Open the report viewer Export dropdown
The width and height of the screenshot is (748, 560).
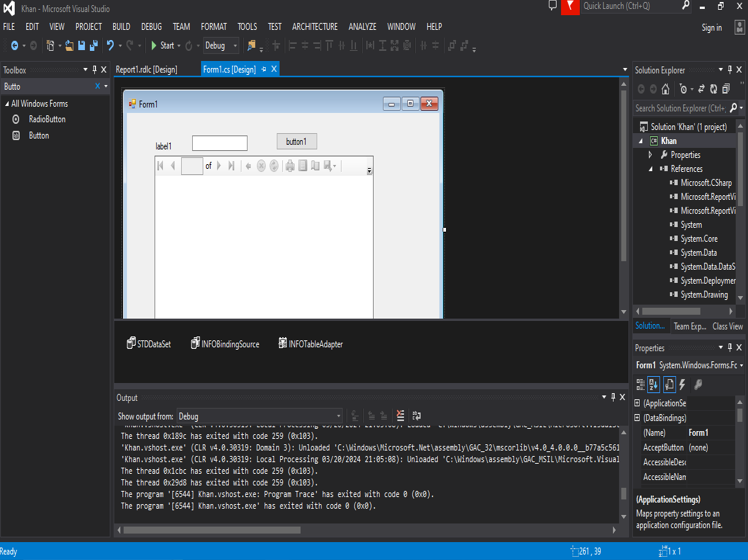coord(330,166)
